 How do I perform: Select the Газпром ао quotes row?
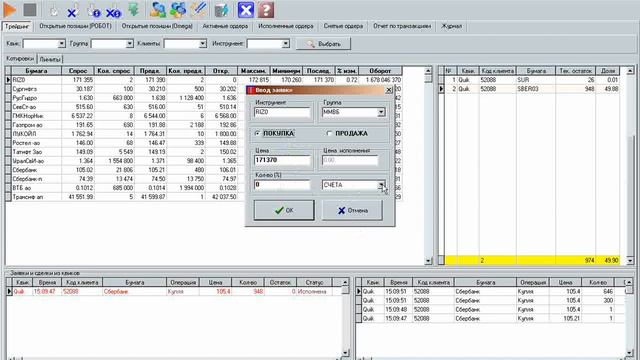125,125
